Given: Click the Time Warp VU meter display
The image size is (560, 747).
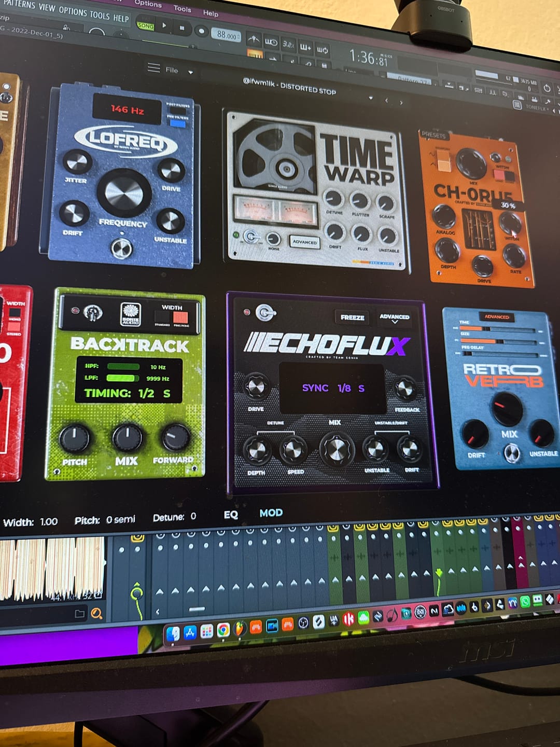Looking at the screenshot, I should point(275,212).
